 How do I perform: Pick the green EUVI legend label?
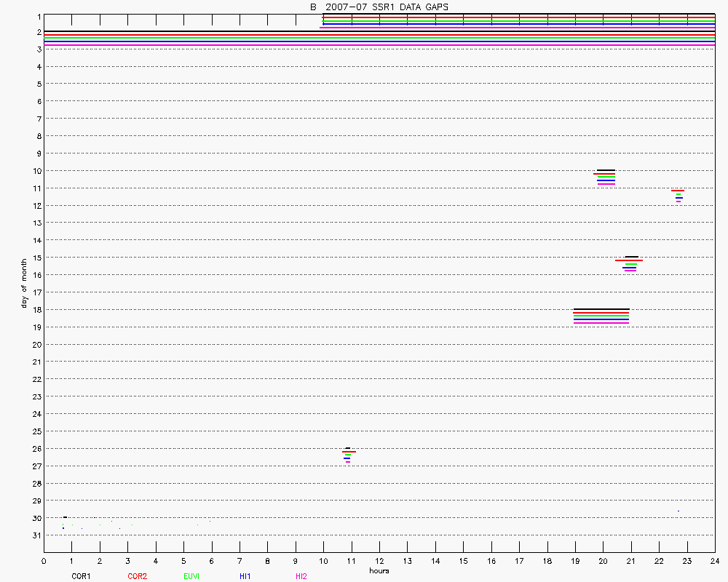191,576
